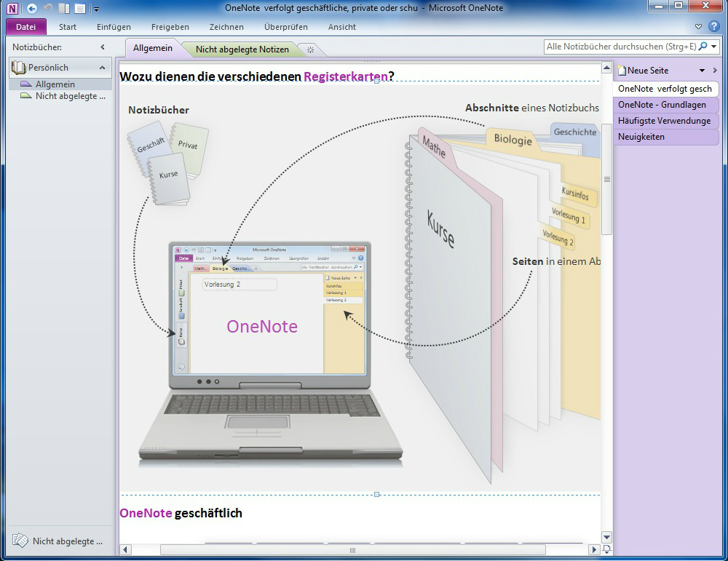Image resolution: width=728 pixels, height=561 pixels.
Task: Click the vertical scrollbar's down arrow
Action: [x=606, y=536]
